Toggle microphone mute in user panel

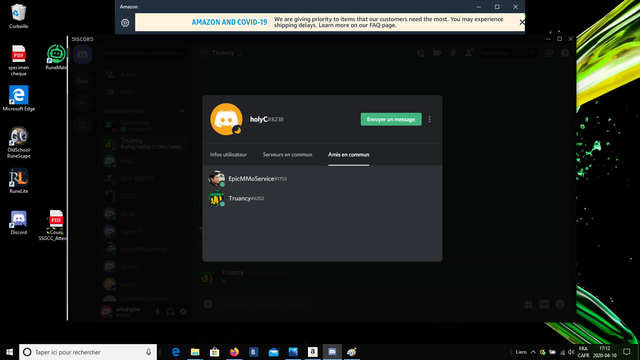pyautogui.click(x=158, y=312)
